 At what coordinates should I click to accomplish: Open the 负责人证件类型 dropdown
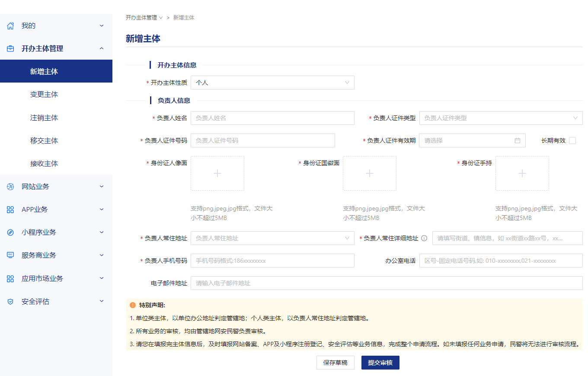(x=501, y=118)
